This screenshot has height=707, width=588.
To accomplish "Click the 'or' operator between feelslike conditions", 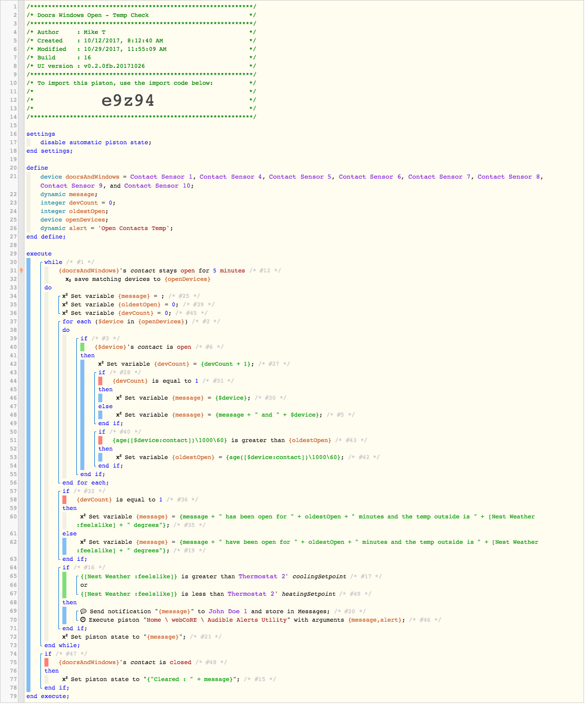I will 84,585.
